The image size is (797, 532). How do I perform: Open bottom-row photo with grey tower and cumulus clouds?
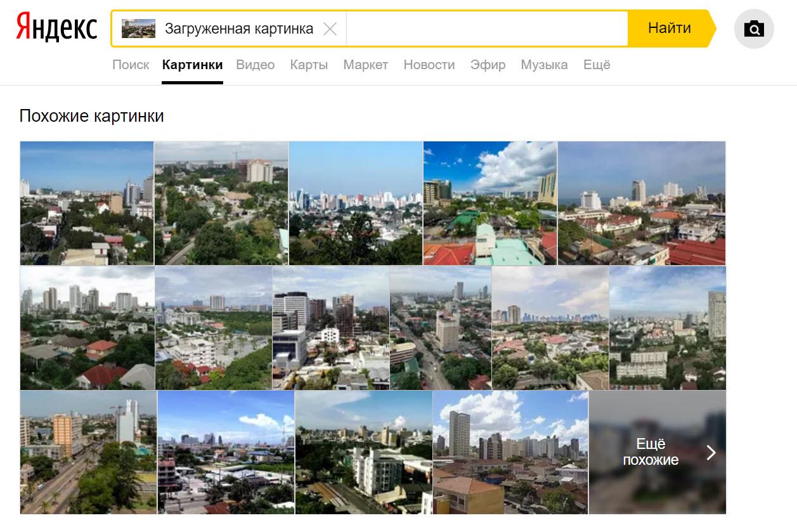(510, 452)
